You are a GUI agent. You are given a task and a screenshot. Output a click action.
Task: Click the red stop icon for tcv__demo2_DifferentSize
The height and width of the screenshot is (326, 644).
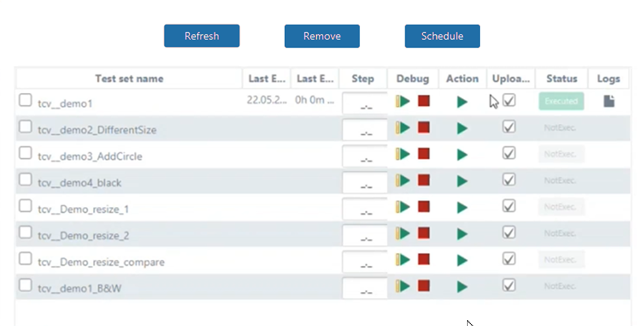coord(424,128)
